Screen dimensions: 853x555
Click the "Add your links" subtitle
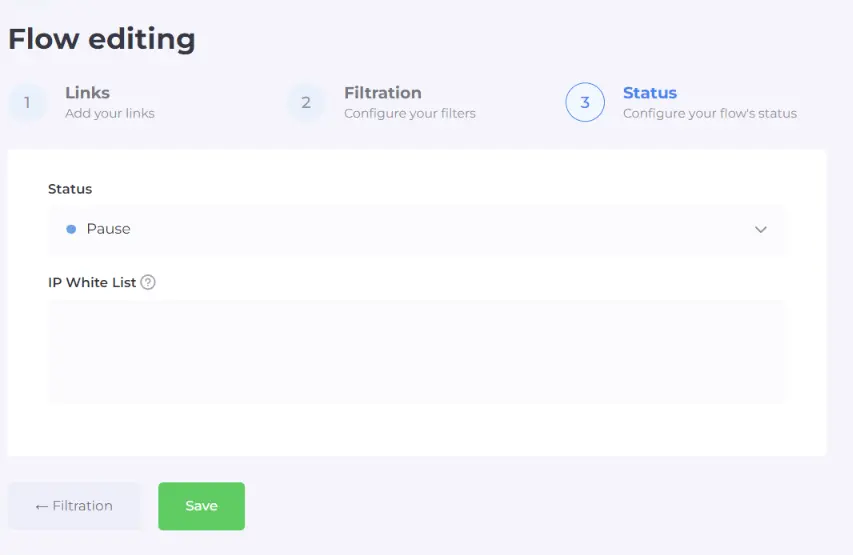click(110, 113)
